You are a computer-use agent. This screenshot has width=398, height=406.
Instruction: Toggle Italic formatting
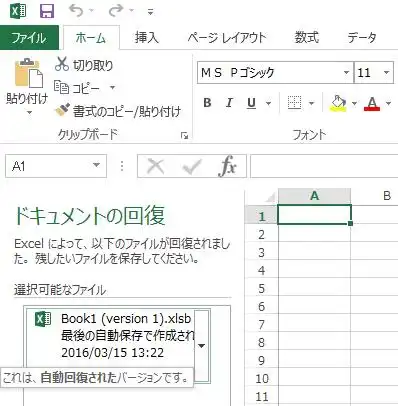[x=229, y=103]
